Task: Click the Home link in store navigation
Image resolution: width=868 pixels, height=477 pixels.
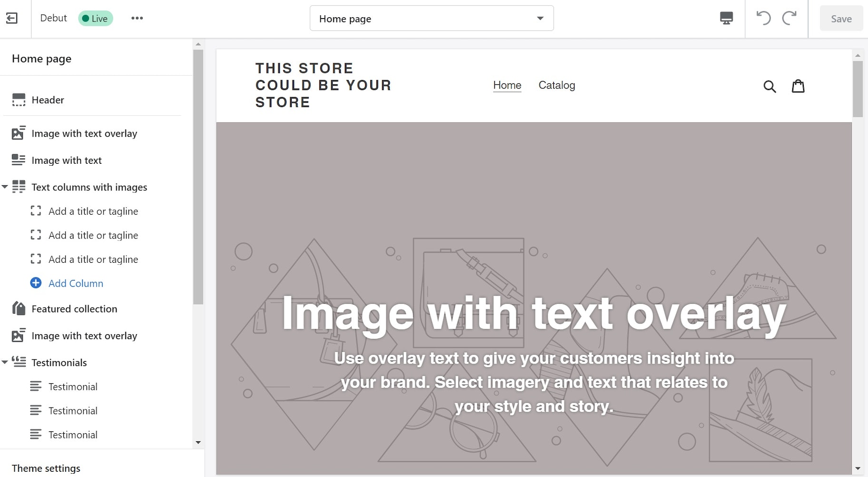Action: [507, 85]
